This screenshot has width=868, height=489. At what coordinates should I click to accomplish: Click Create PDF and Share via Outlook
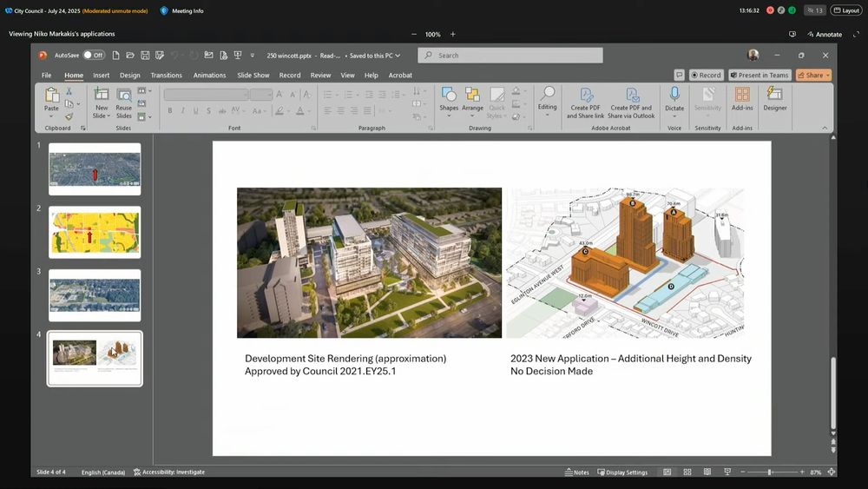(x=631, y=103)
